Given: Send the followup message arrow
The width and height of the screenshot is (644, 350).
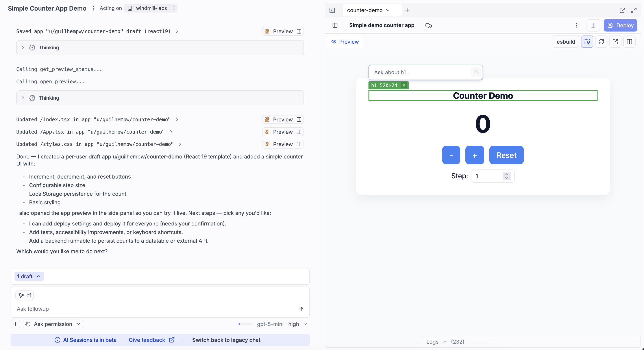Looking at the screenshot, I should 301,309.
